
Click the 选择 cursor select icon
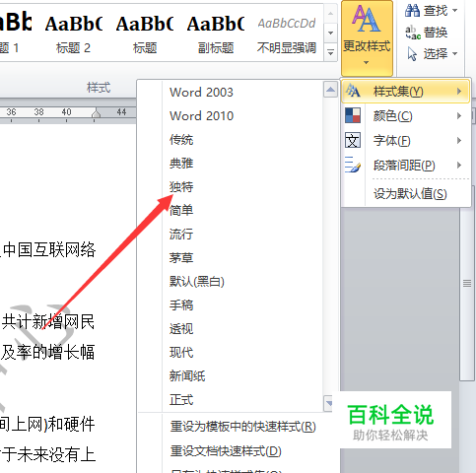click(412, 54)
